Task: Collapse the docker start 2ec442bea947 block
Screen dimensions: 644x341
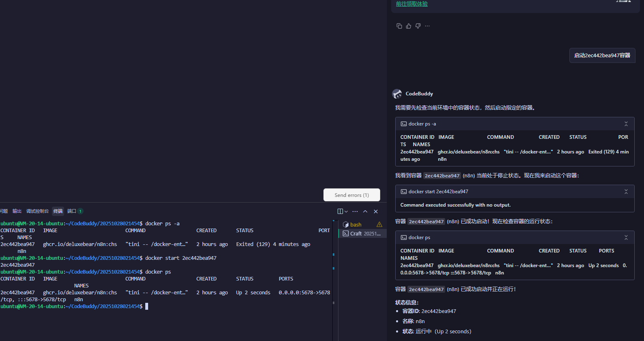Action: tap(626, 192)
